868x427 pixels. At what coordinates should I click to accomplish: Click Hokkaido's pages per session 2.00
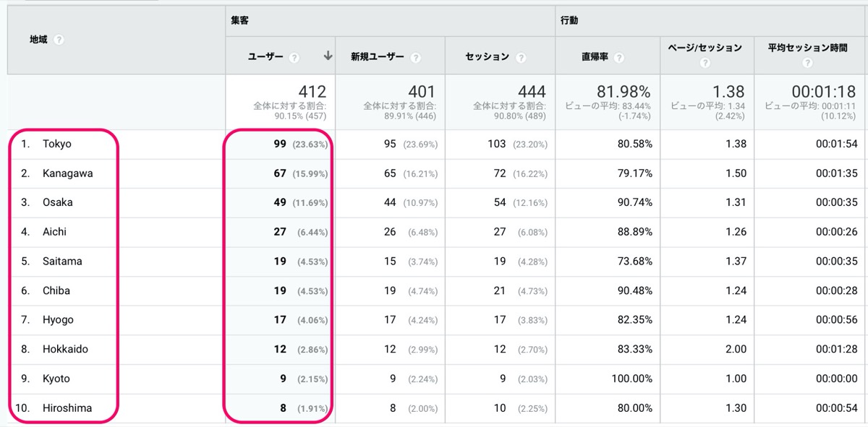(736, 349)
